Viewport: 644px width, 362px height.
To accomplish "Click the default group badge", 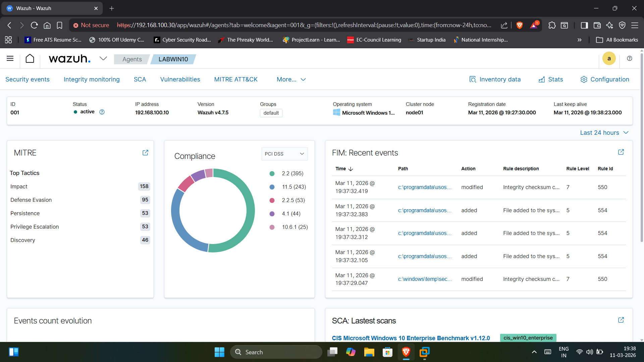I will click(x=271, y=113).
